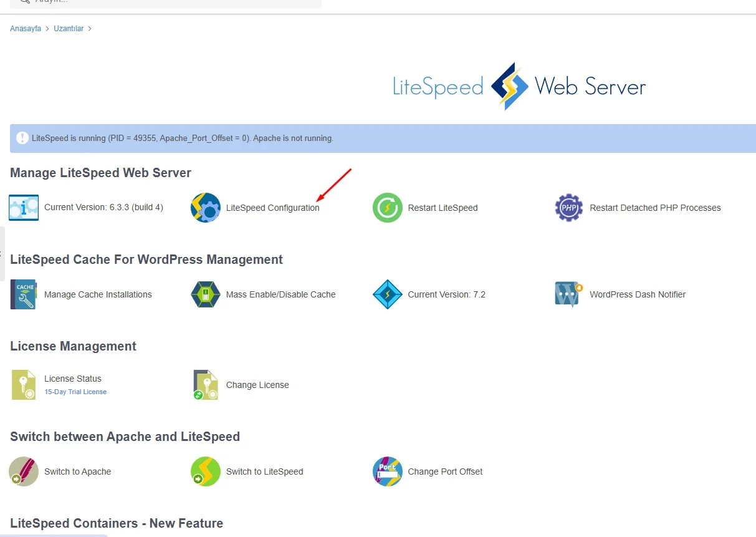
Task: Click the LSCache Current Version 7.2 icon
Action: click(387, 294)
